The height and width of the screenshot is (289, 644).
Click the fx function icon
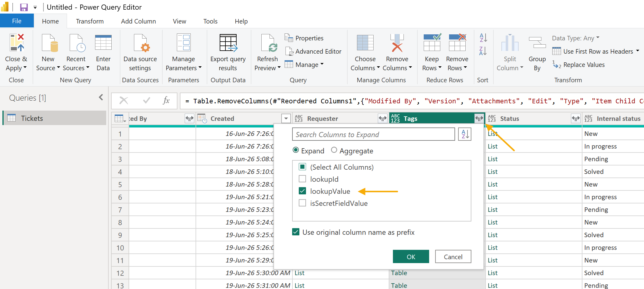(x=166, y=100)
